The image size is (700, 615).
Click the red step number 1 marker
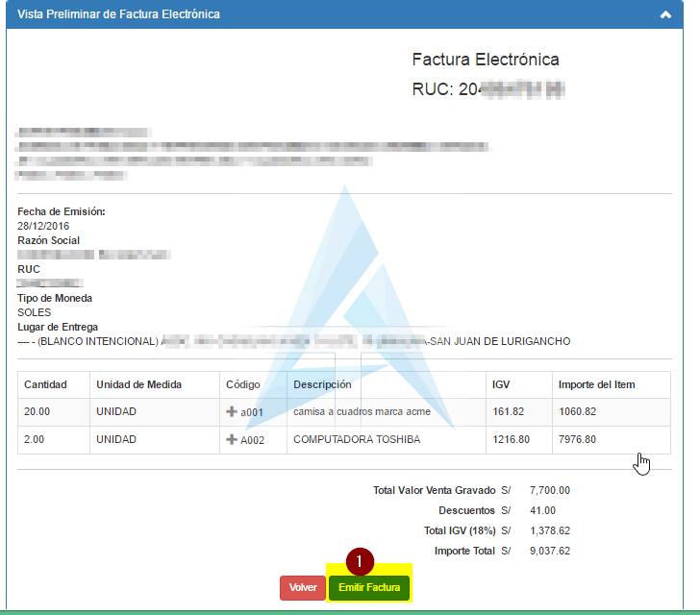(359, 560)
